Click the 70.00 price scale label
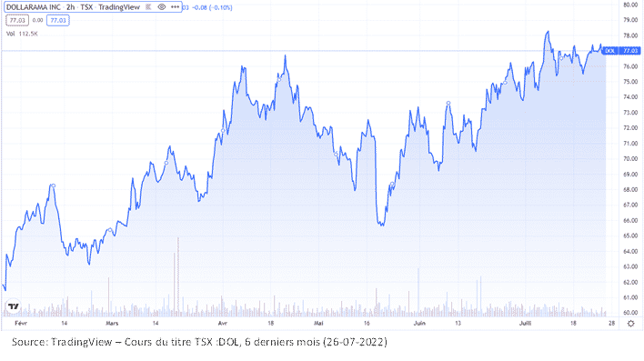This screenshot has width=644, height=361. [x=630, y=159]
